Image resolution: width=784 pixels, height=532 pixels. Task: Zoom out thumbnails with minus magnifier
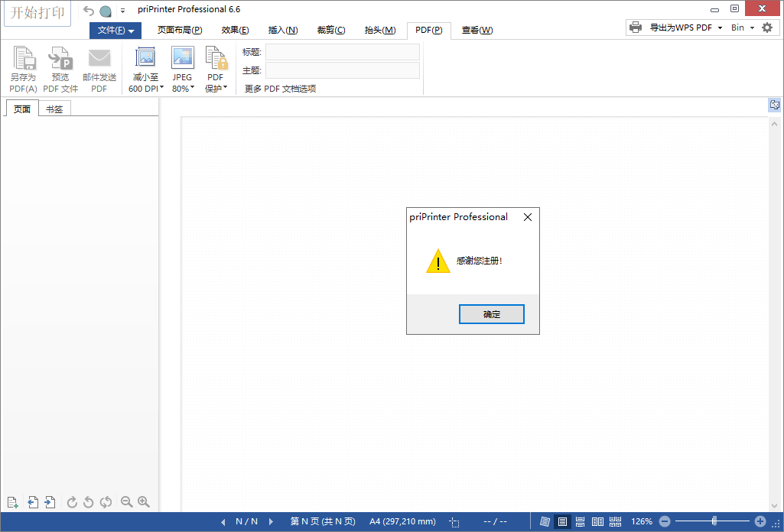click(x=127, y=502)
